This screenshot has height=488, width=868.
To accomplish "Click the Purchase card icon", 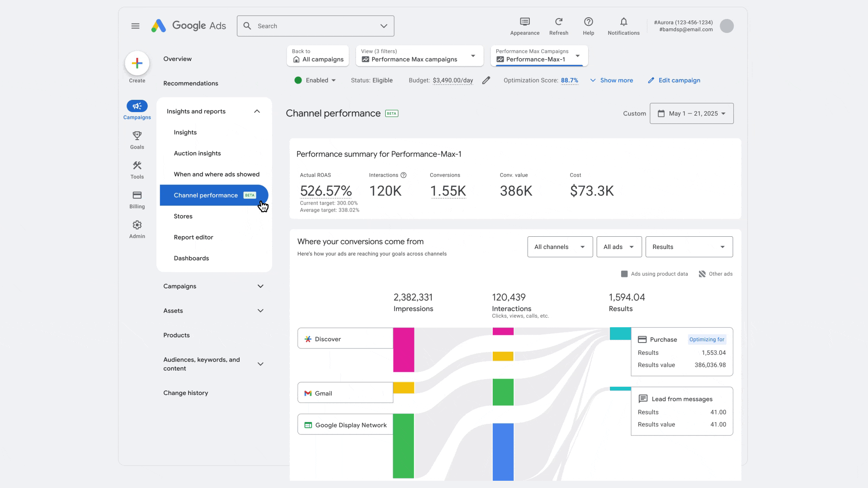I will (642, 339).
